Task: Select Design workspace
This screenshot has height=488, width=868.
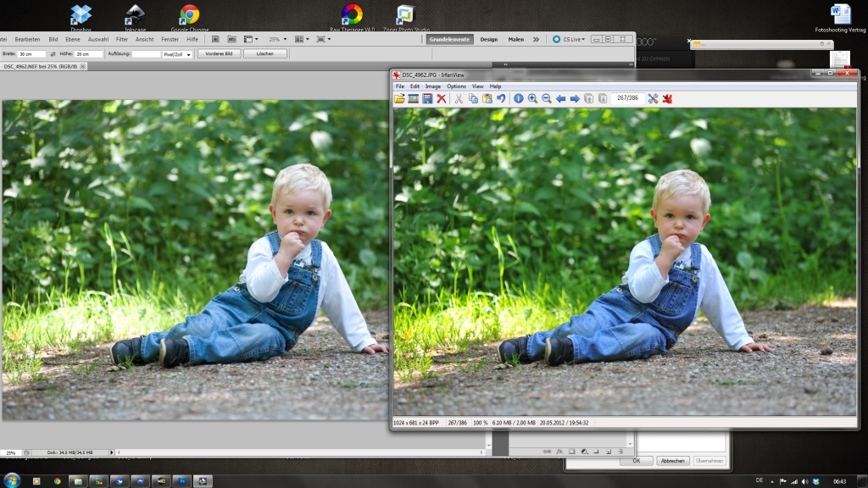Action: 489,39
